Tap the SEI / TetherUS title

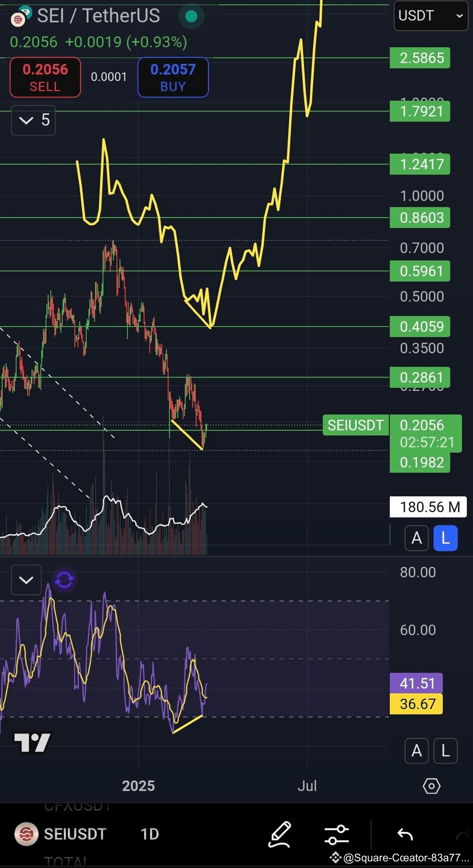coord(98,16)
